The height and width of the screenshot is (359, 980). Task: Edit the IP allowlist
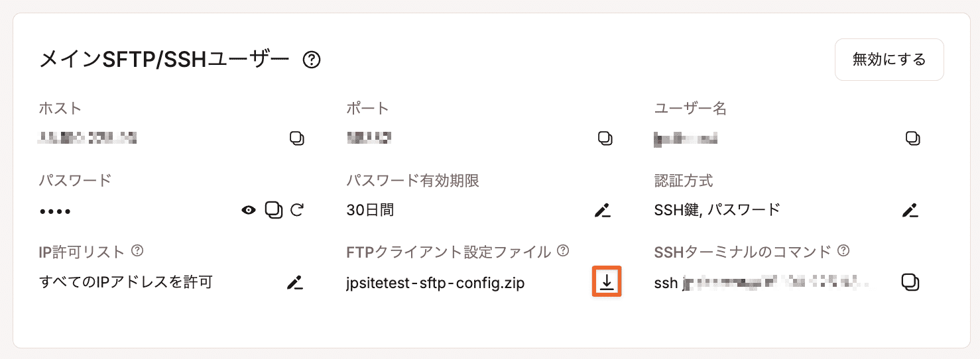point(294,282)
